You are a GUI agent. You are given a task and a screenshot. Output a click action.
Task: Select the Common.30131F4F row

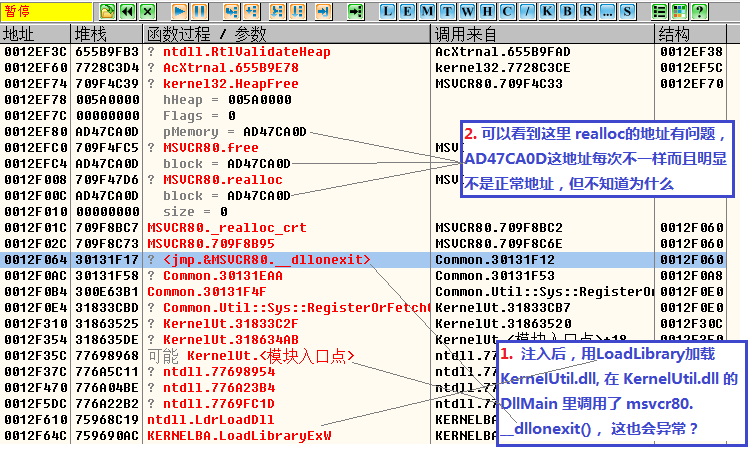click(363, 291)
